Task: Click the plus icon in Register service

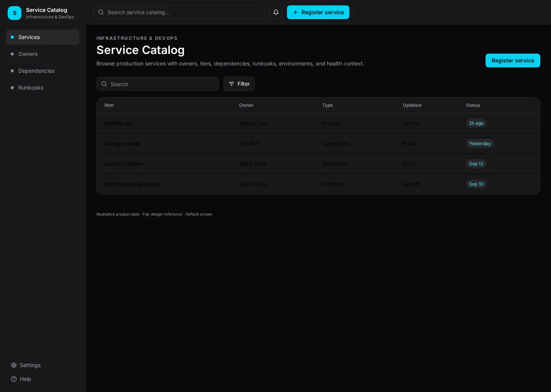Action: (x=295, y=12)
